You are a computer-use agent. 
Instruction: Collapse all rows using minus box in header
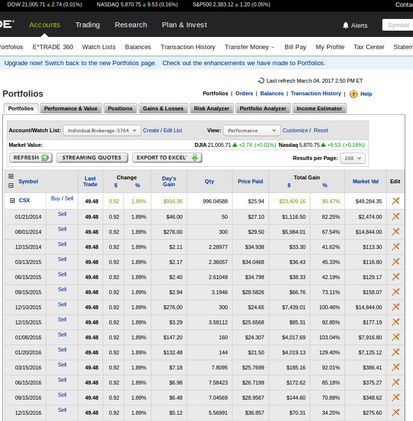[x=11, y=186]
